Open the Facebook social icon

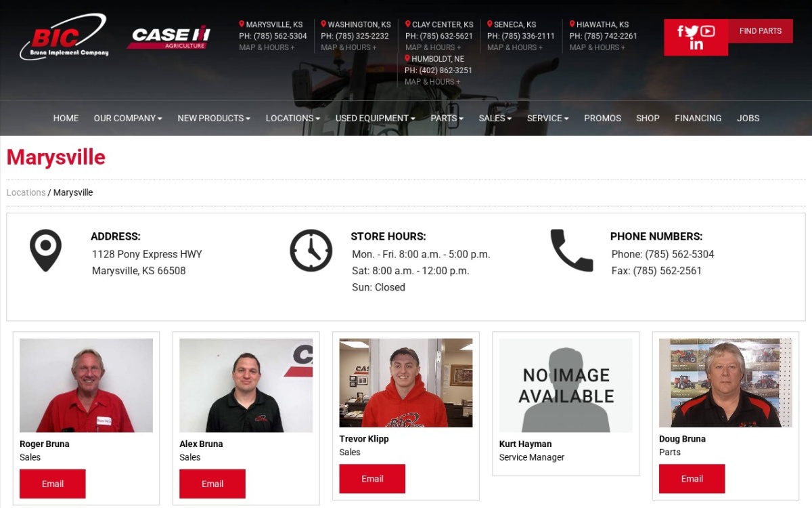(x=680, y=31)
